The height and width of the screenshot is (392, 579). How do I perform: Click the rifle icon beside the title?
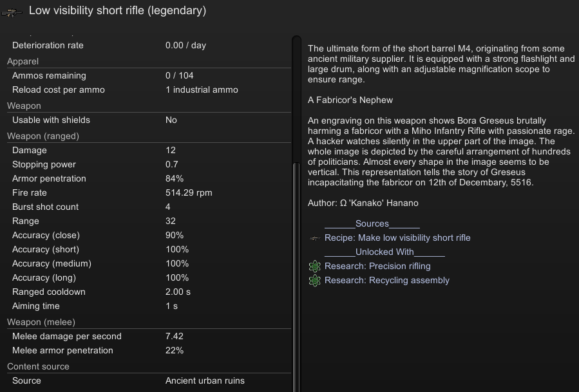click(x=12, y=12)
